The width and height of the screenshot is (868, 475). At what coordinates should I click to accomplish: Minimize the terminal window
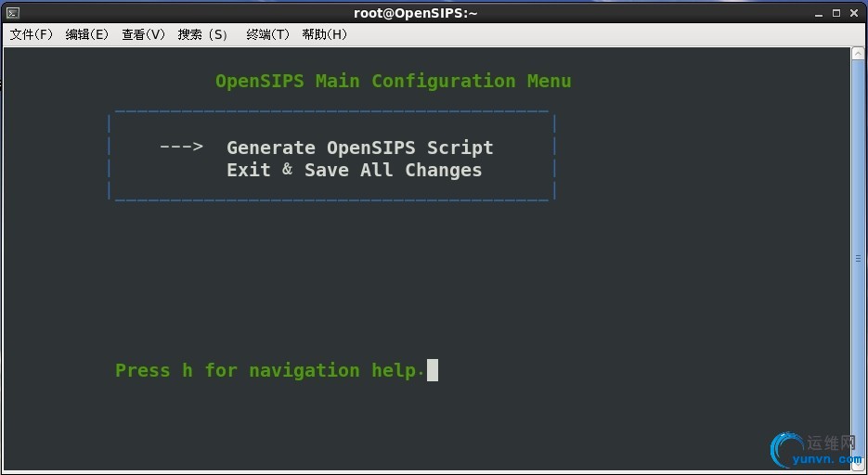click(819, 13)
